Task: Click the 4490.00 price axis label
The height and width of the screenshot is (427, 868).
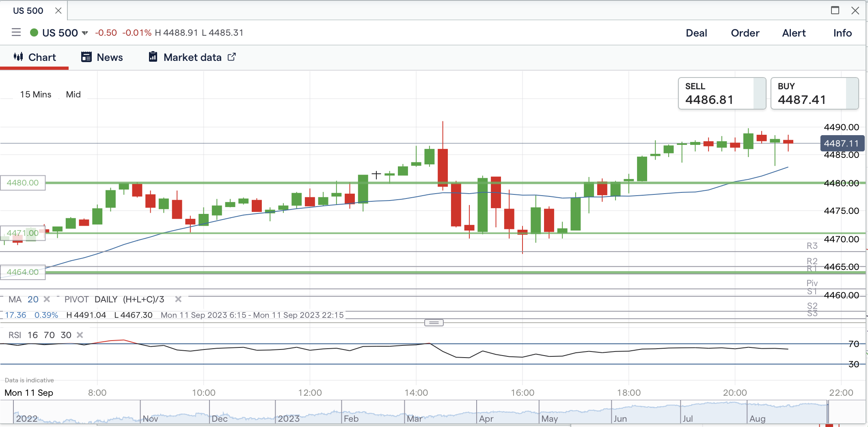Action: (842, 127)
